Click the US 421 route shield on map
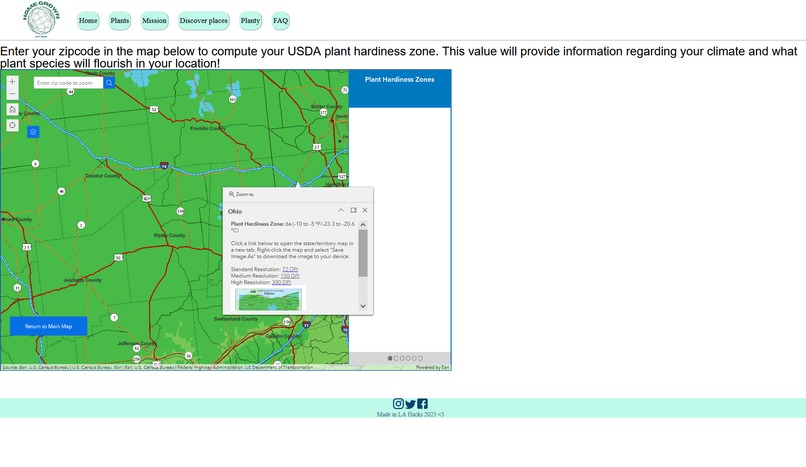This screenshot has width=806, height=467. [x=147, y=198]
